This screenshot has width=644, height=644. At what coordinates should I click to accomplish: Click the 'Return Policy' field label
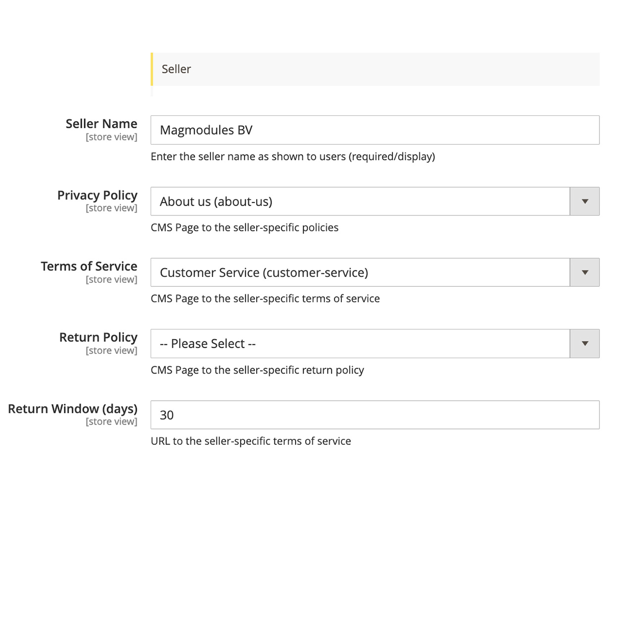point(98,337)
